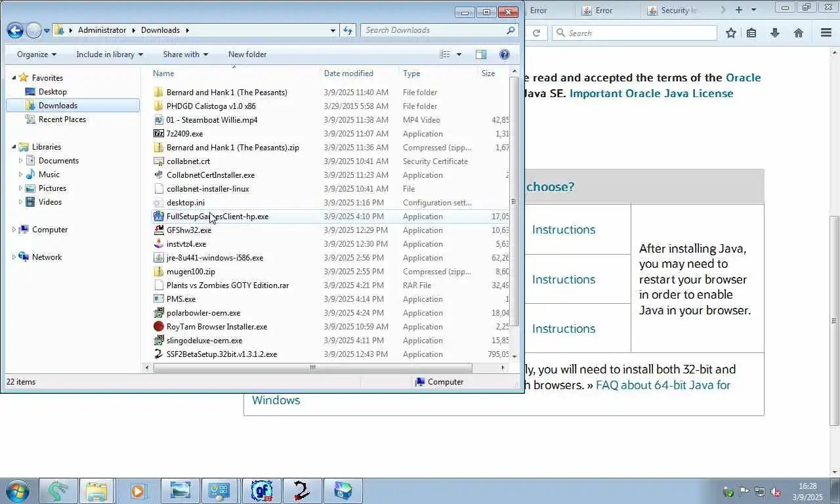
Task: Collapse the Favorites section arrow
Action: click(14, 78)
